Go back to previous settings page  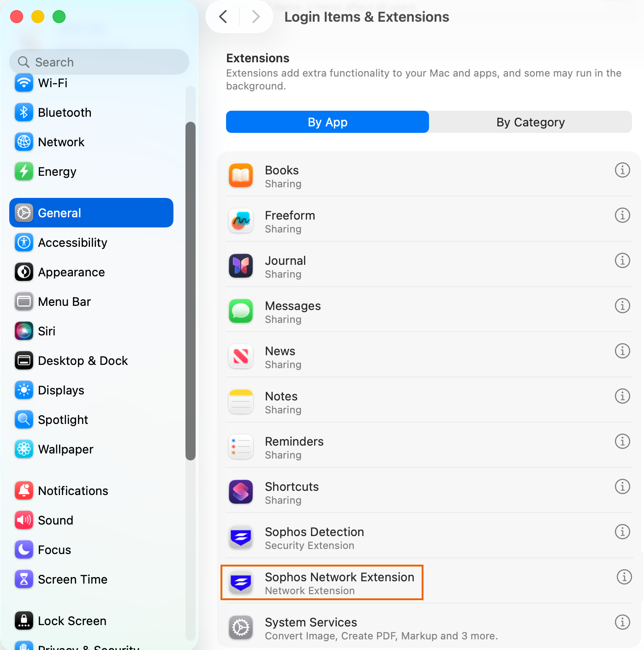click(x=223, y=17)
